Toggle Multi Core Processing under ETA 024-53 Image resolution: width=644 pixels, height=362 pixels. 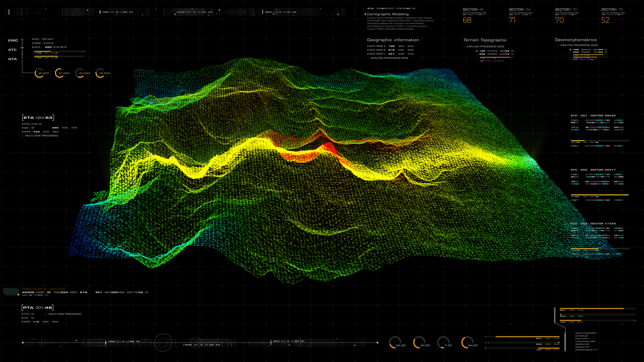tap(23, 136)
